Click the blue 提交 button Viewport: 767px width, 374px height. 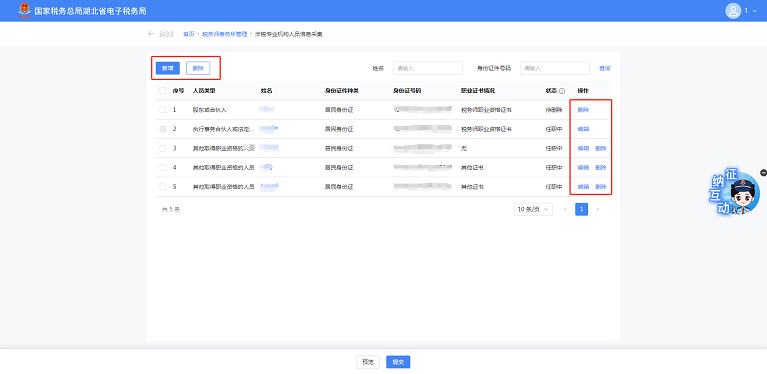398,362
